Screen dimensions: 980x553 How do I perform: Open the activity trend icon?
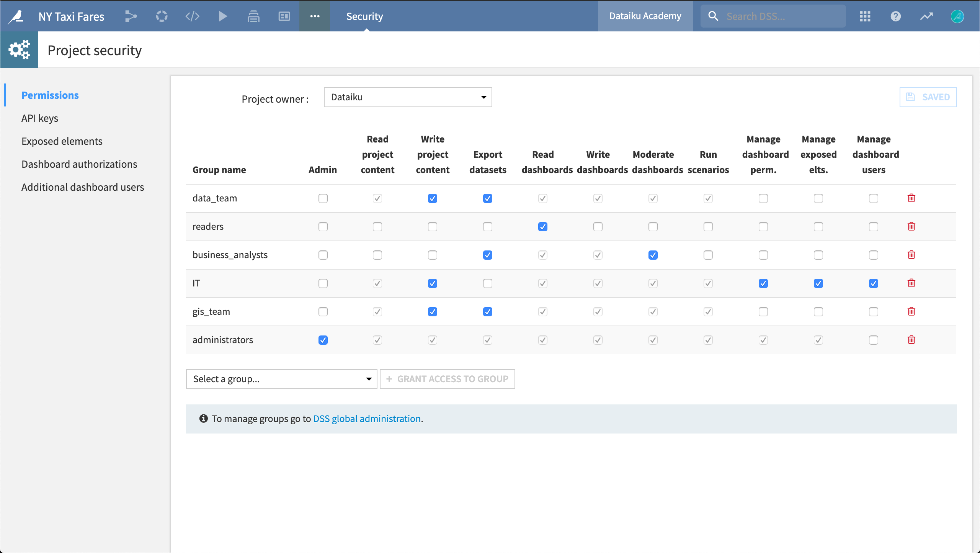coord(926,16)
